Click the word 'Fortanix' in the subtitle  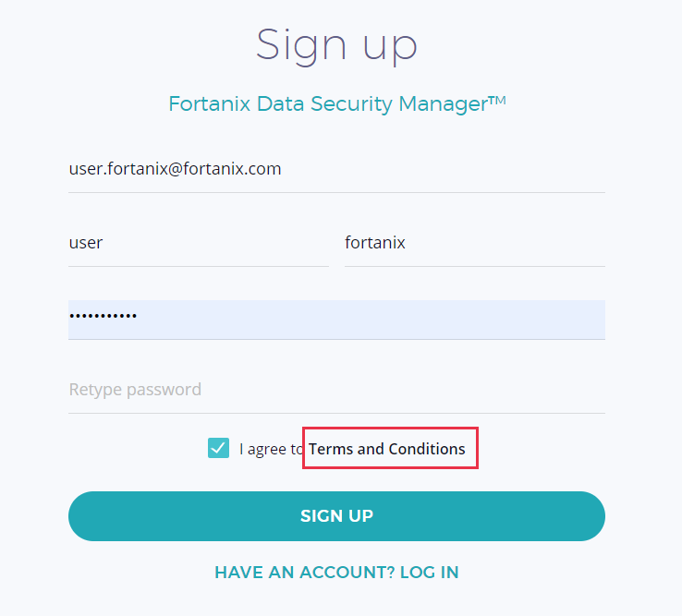[210, 103]
